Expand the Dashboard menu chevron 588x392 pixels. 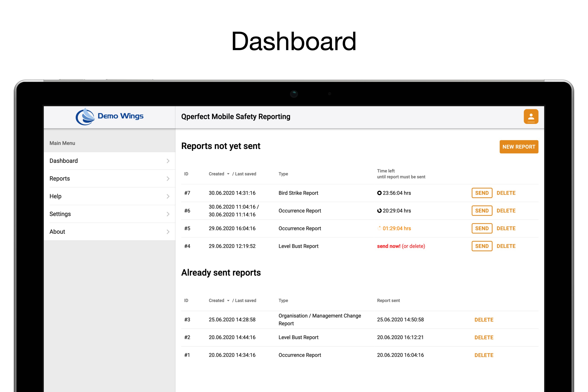click(x=168, y=161)
